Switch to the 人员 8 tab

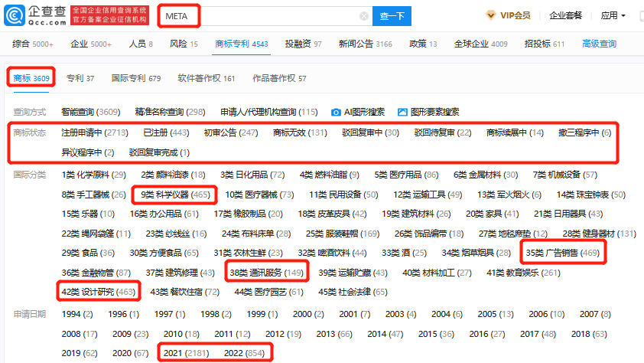(141, 44)
